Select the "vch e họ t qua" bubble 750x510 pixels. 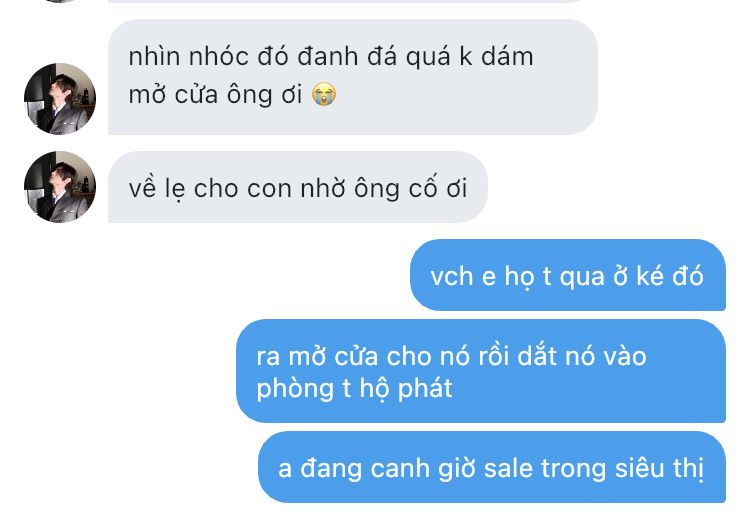[x=568, y=275]
